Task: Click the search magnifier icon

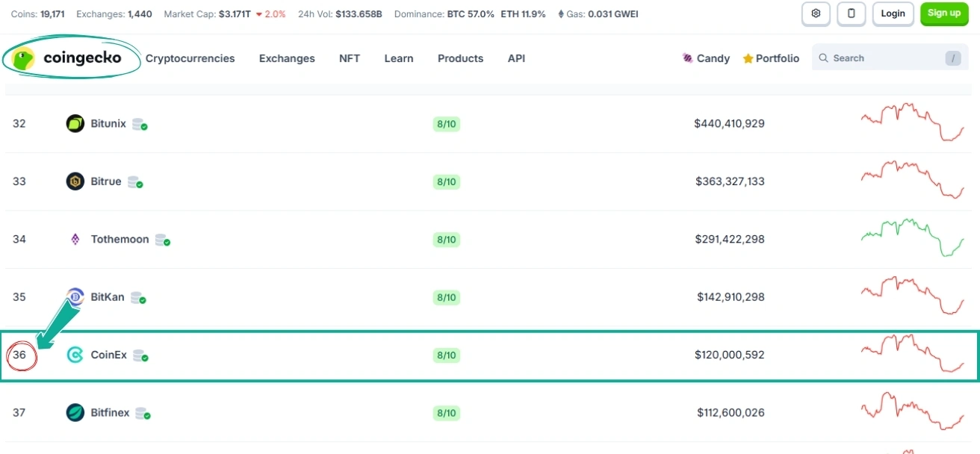Action: (824, 58)
